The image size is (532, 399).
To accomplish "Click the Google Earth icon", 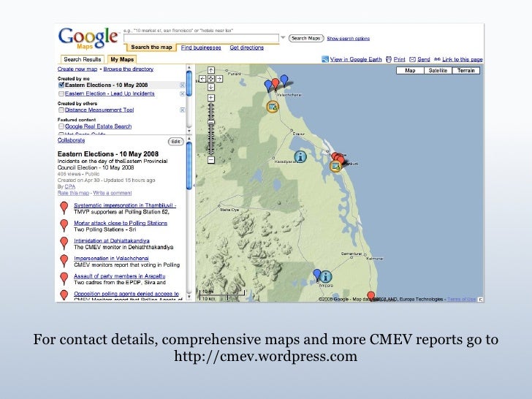I will coord(325,59).
